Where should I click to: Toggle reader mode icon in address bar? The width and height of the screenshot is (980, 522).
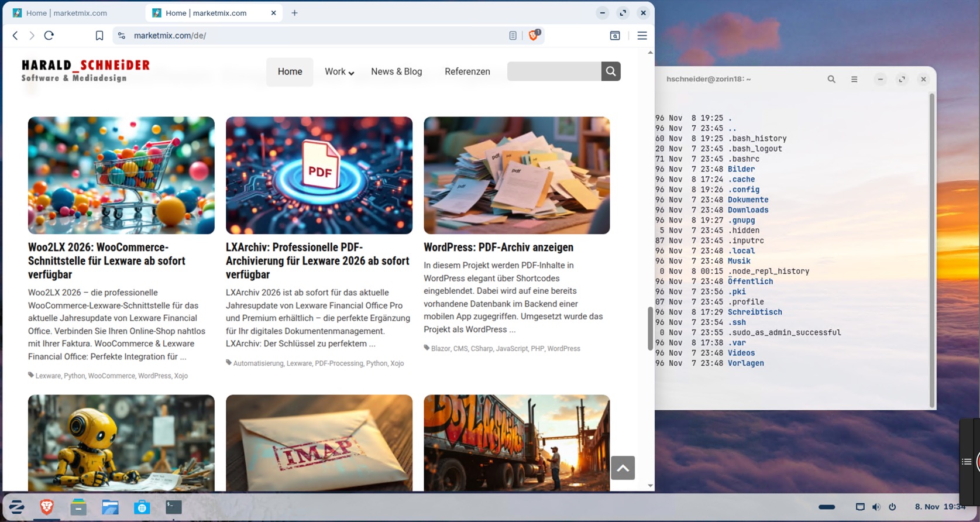(513, 36)
